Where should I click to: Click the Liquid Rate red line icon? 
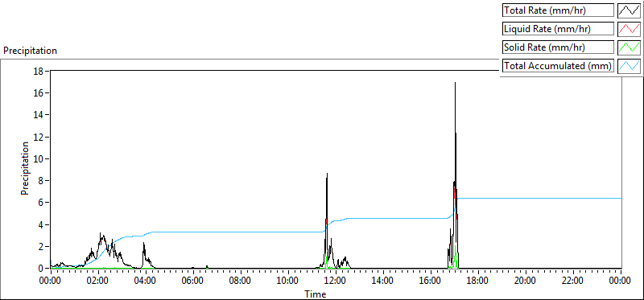click(629, 29)
